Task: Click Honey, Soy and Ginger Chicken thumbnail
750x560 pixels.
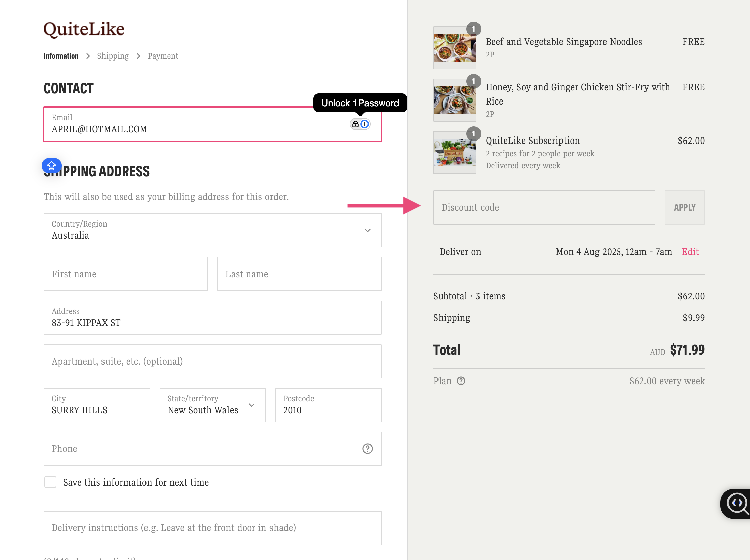Action: (x=455, y=101)
